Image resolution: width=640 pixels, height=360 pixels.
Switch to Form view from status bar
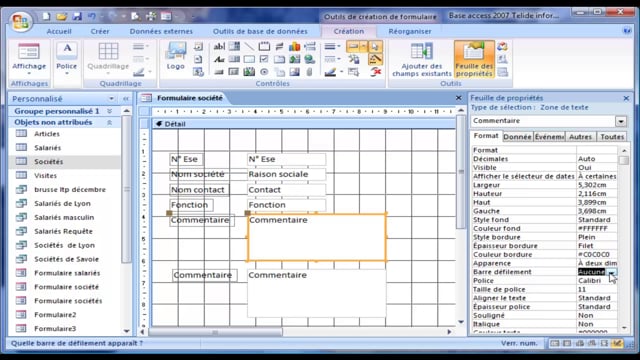[554, 343]
